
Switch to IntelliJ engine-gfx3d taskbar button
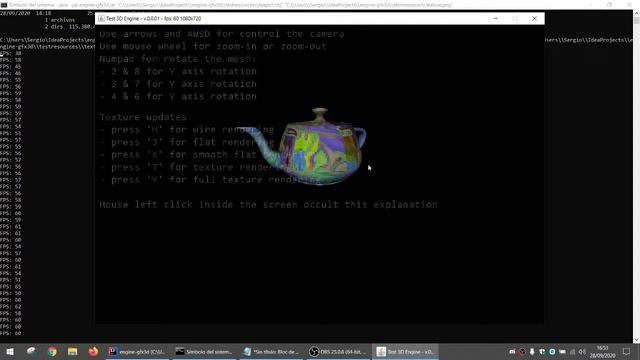tap(138, 351)
